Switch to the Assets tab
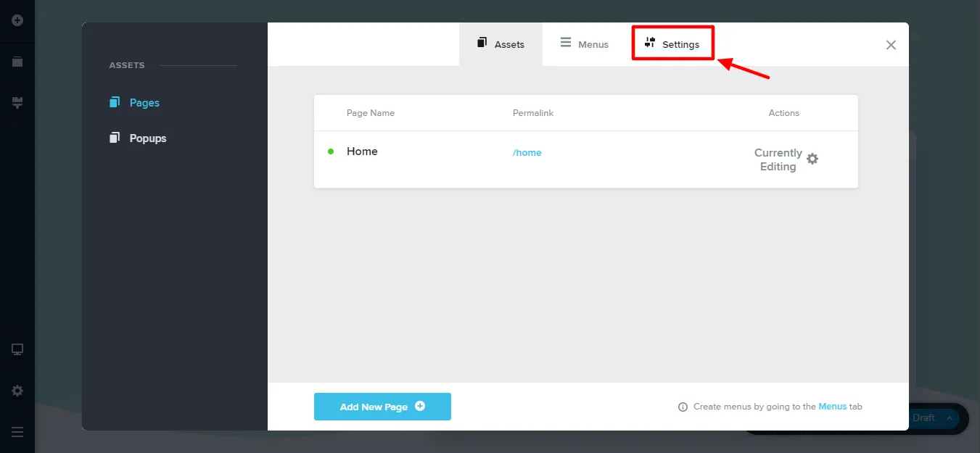980x453 pixels. pyautogui.click(x=501, y=44)
